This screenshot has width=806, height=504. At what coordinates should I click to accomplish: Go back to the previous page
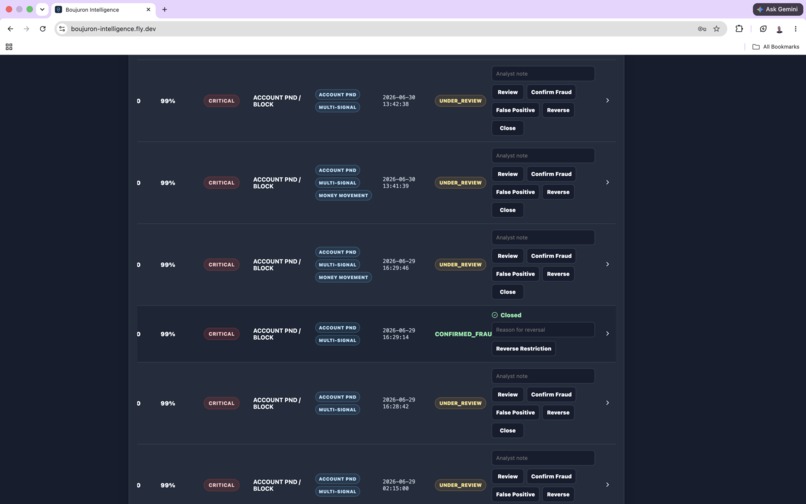point(10,29)
